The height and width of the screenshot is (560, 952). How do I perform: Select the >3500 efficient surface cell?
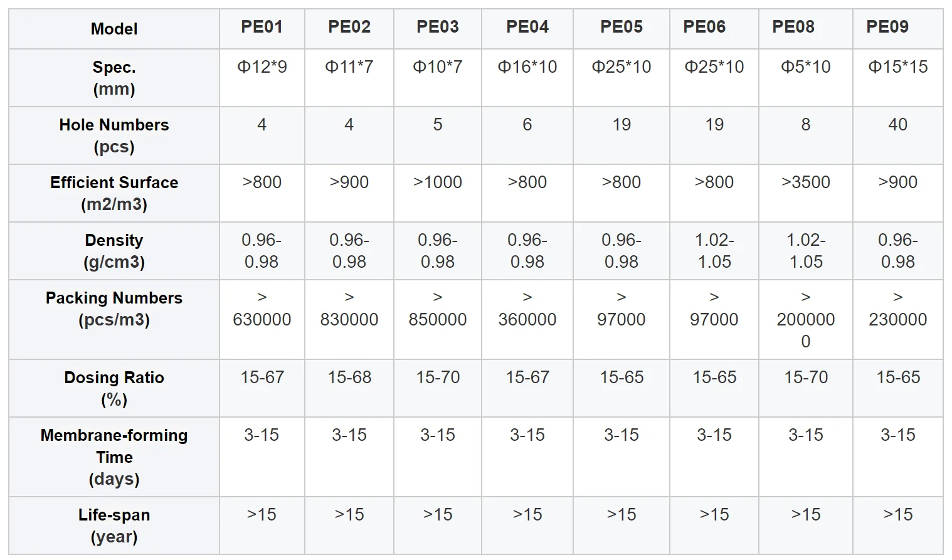[x=805, y=182]
